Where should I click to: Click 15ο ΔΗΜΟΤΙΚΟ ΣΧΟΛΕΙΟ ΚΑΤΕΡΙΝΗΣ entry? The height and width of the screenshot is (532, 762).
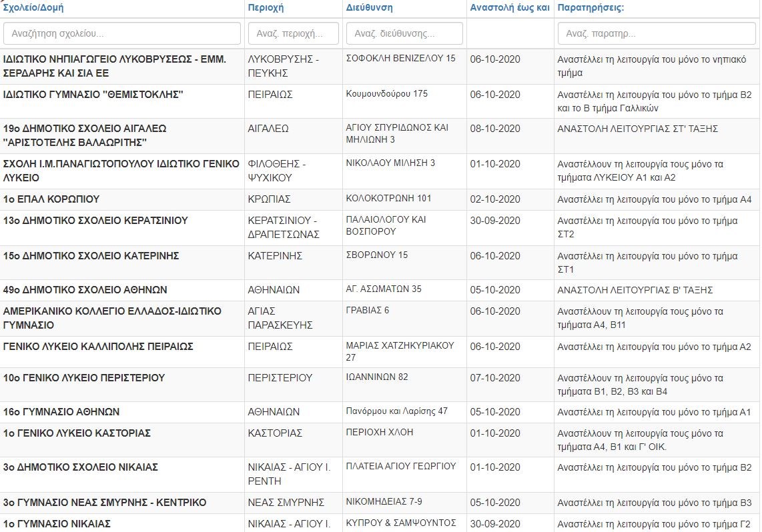click(x=91, y=256)
